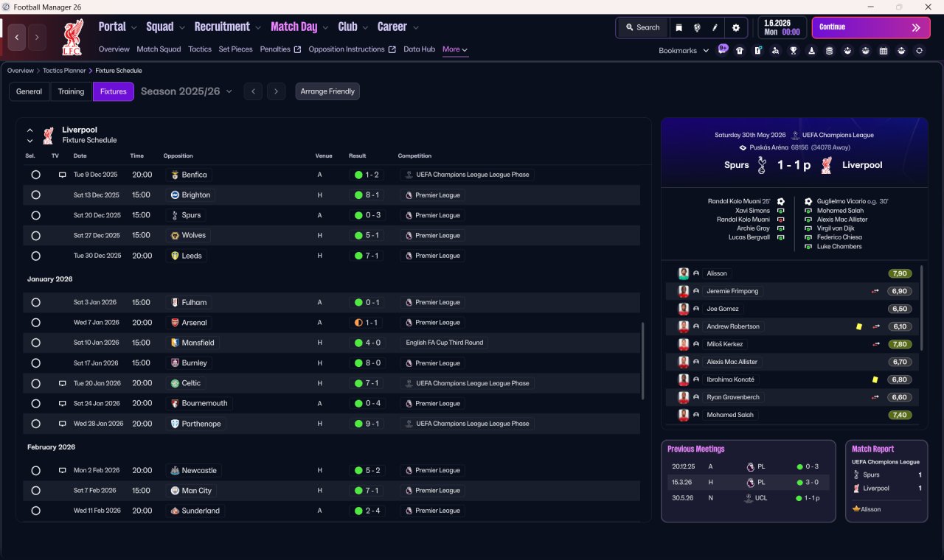Open the calendar icon in the bookmarks bar
Viewport: 944px width, 560px height.
(884, 51)
